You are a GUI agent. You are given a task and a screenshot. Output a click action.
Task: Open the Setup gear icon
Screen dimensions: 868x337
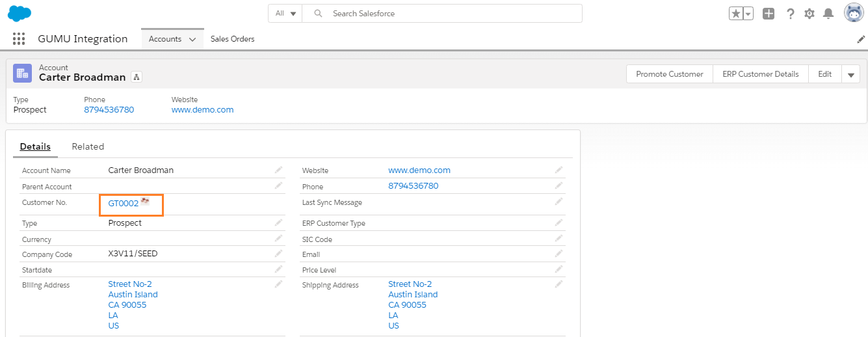809,14
